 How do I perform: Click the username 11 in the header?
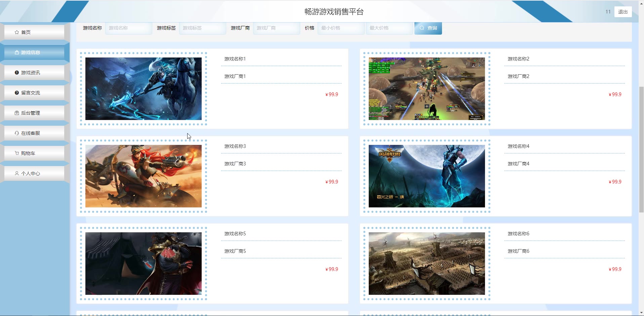click(x=608, y=12)
